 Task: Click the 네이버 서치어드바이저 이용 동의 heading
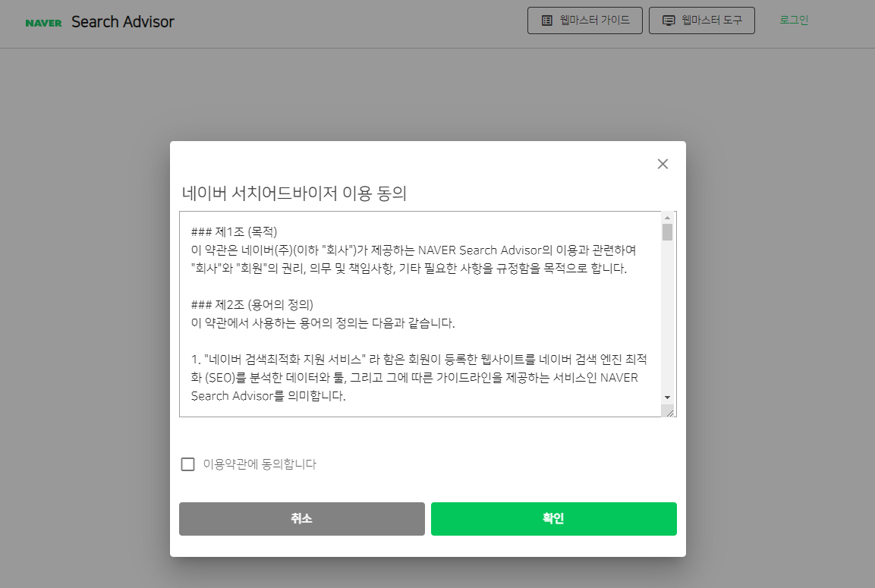[x=294, y=193]
